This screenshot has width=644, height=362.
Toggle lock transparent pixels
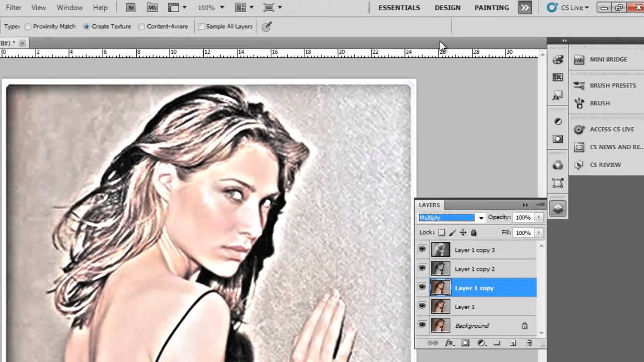coord(441,233)
